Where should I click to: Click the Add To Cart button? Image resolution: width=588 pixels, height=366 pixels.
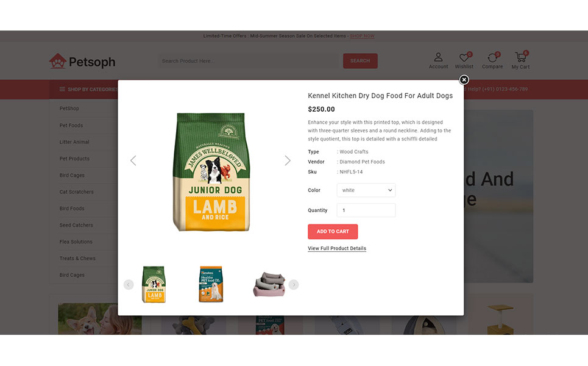pyautogui.click(x=333, y=232)
